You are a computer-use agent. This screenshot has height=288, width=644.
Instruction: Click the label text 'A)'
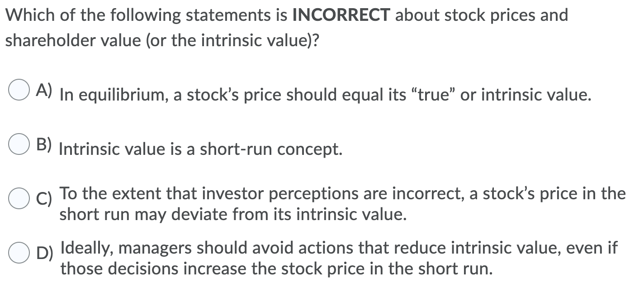(x=43, y=91)
